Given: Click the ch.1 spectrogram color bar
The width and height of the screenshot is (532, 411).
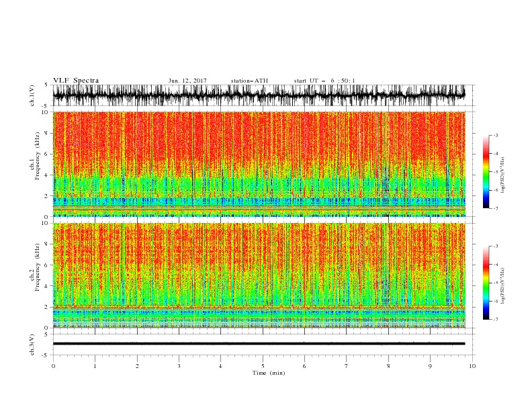Looking at the screenshot, I should (x=486, y=172).
